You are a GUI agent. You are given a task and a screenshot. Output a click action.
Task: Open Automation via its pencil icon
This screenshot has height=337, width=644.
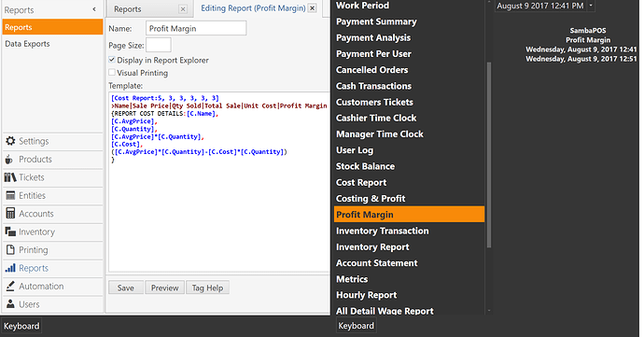tap(10, 286)
